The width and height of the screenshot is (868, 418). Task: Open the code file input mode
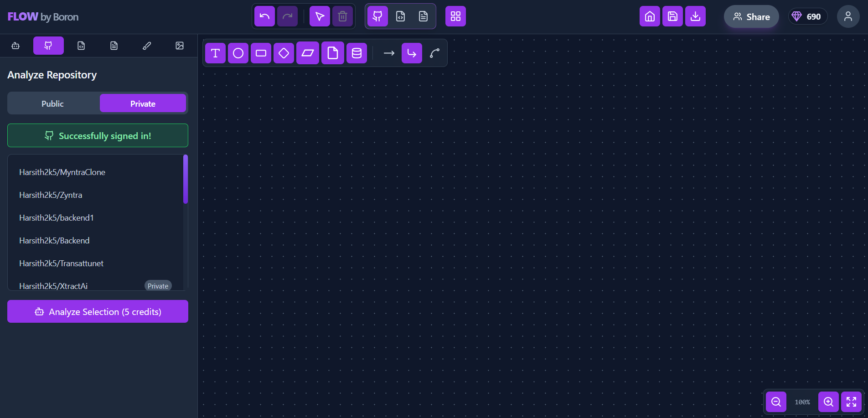(400, 16)
